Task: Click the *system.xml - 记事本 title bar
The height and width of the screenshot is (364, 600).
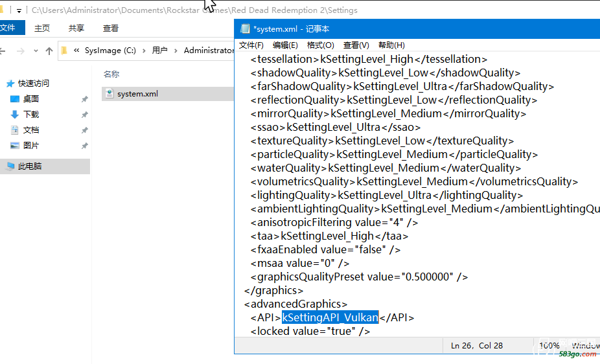Action: (417, 28)
